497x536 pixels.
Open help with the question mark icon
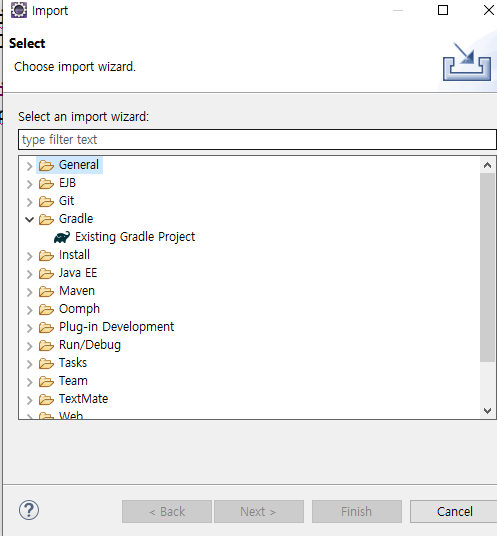[29, 510]
